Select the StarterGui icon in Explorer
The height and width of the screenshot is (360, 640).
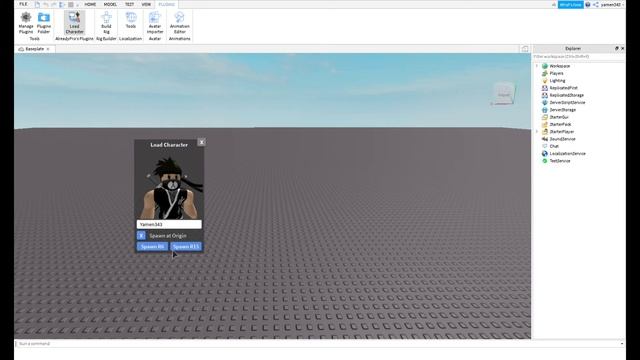point(544,117)
